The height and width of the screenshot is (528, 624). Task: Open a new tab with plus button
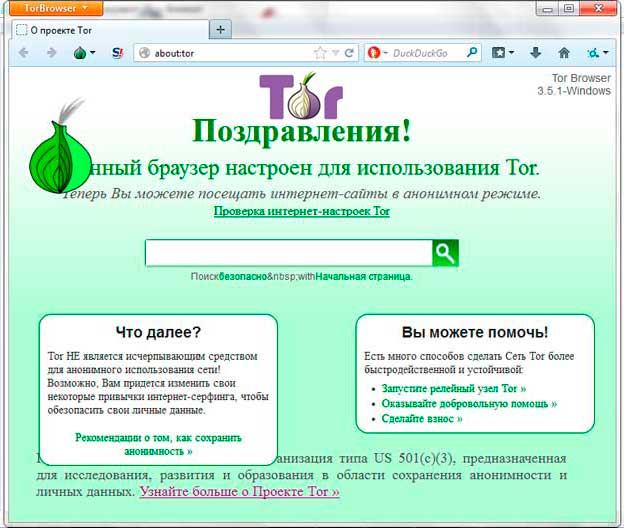tap(221, 29)
